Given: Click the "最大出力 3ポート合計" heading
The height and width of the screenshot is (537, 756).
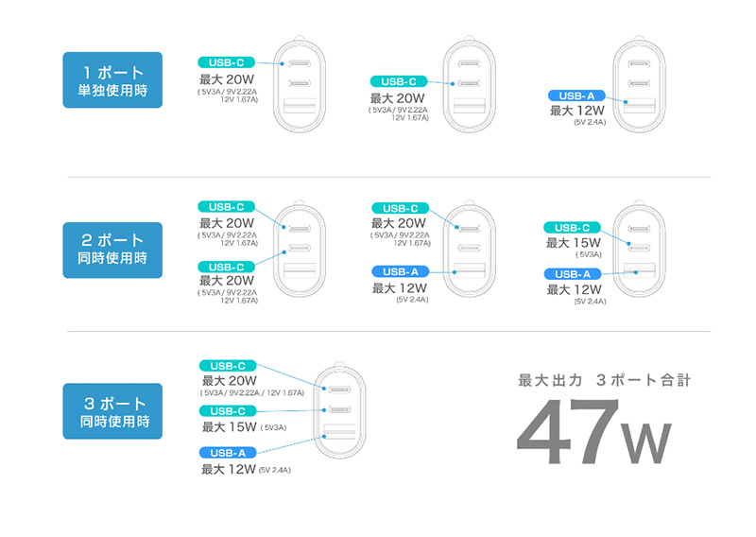Looking at the screenshot, I should (605, 381).
